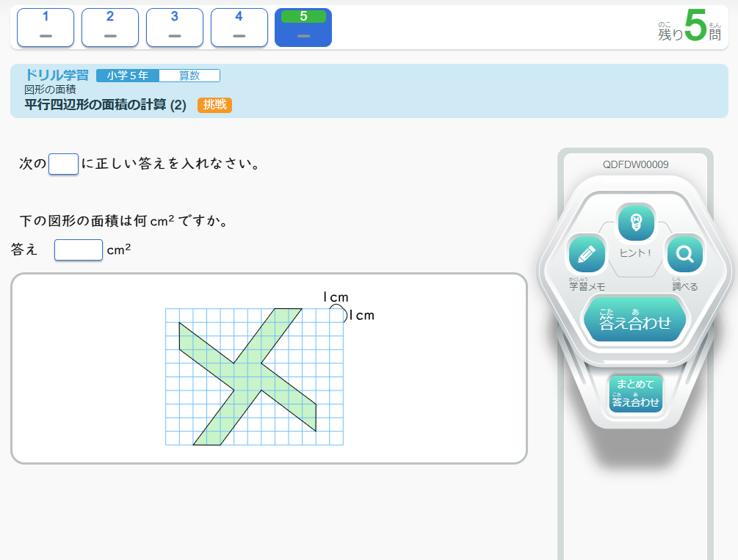Switch to question tab 2
Image resolution: width=738 pixels, height=560 pixels.
tap(110, 27)
